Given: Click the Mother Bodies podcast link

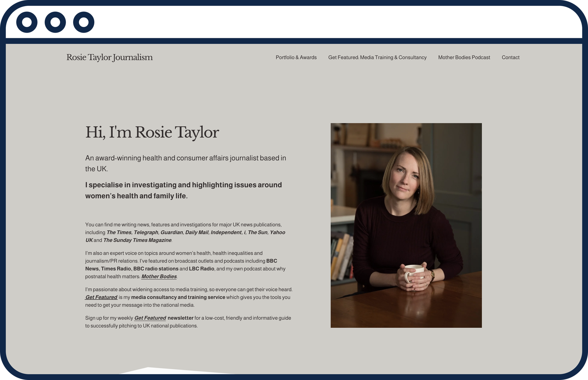Looking at the screenshot, I should 159,276.
